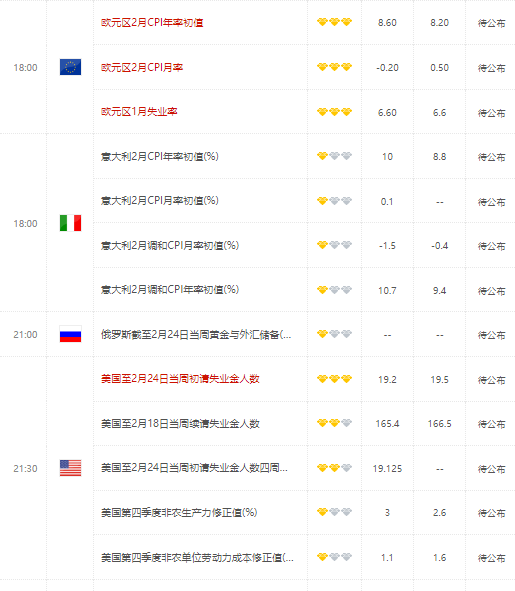Screen dimensions: 515x591
Task: Select 待公布 status for Russia reserves row
Action: [491, 335]
